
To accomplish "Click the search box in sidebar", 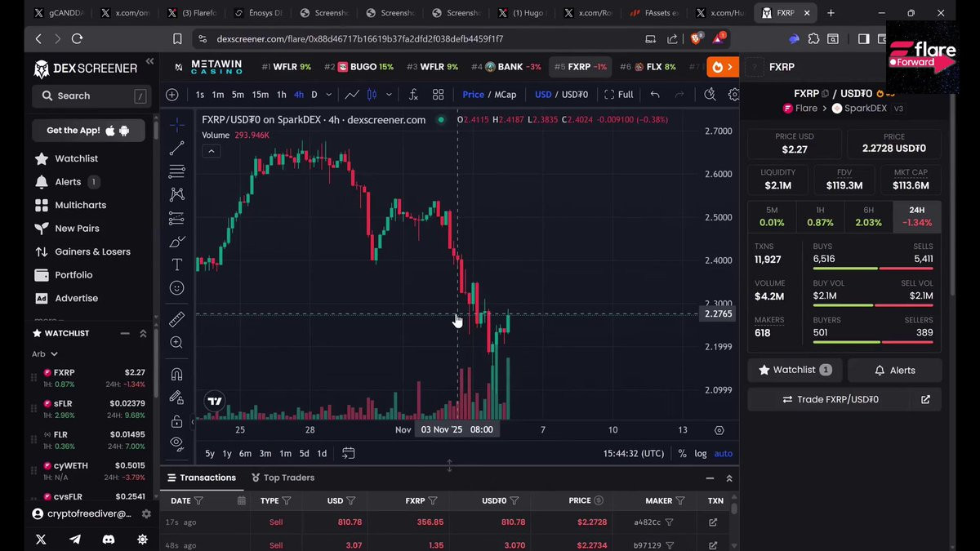I will [90, 96].
